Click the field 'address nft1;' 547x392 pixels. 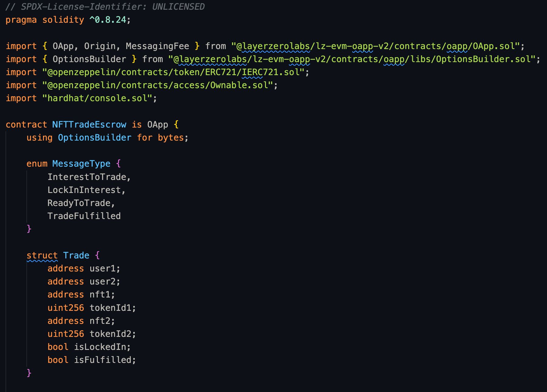pos(81,294)
